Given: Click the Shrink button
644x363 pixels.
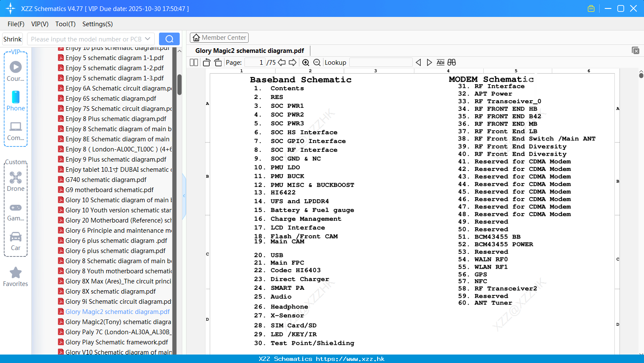Looking at the screenshot, I should [x=12, y=39].
